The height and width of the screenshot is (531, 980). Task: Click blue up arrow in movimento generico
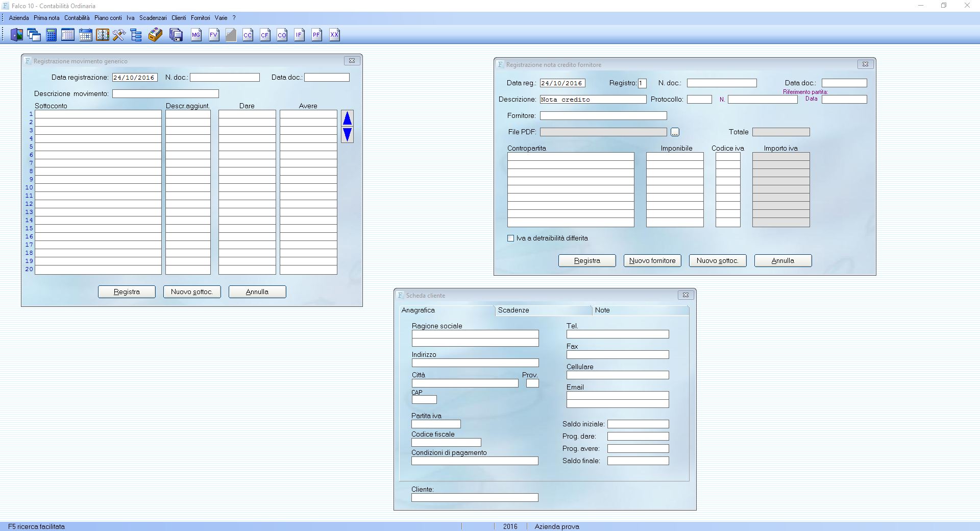pos(348,118)
